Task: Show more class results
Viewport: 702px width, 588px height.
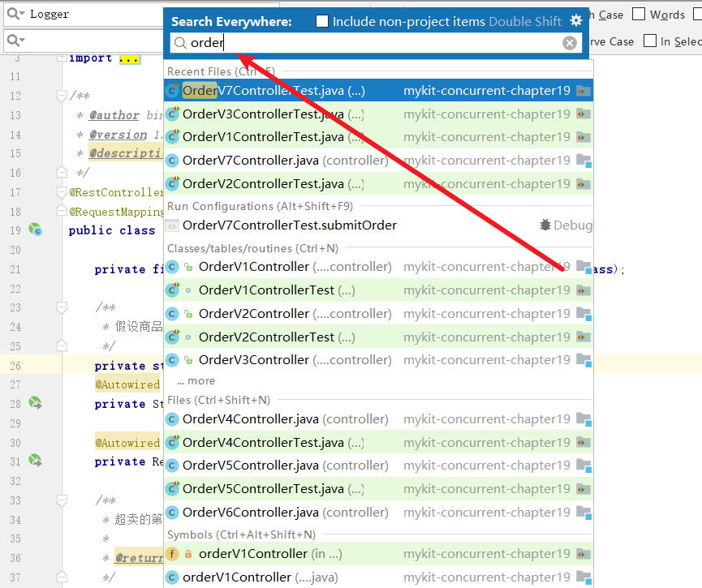Action: 196,381
